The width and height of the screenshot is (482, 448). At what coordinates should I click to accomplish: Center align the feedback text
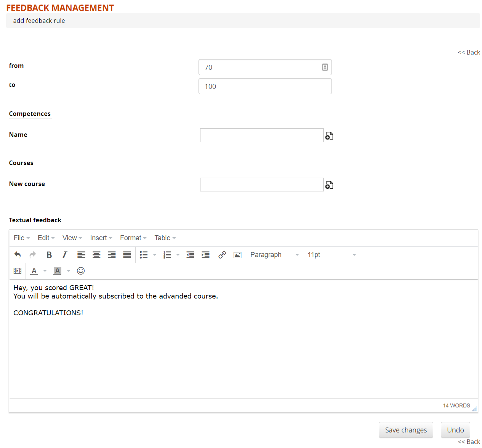(96, 255)
